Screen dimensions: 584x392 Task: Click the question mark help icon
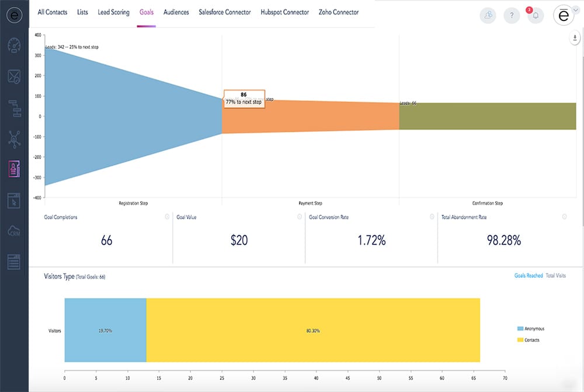pos(511,16)
